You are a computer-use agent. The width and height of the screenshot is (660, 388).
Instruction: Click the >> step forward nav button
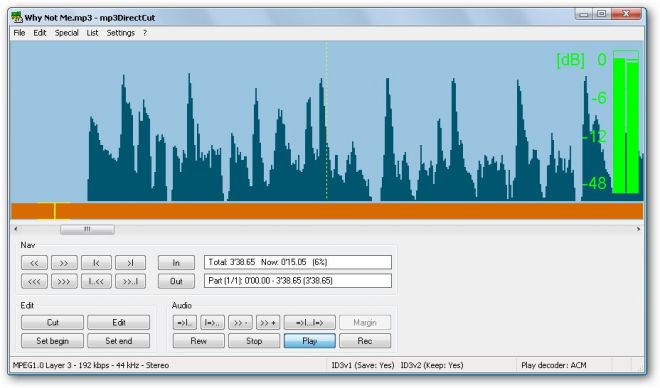64,263
